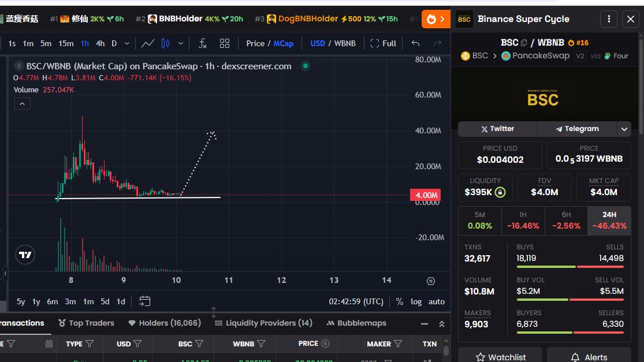644x362 pixels.
Task: Click the undo arrow in the chart toolbar
Action: pos(415,42)
